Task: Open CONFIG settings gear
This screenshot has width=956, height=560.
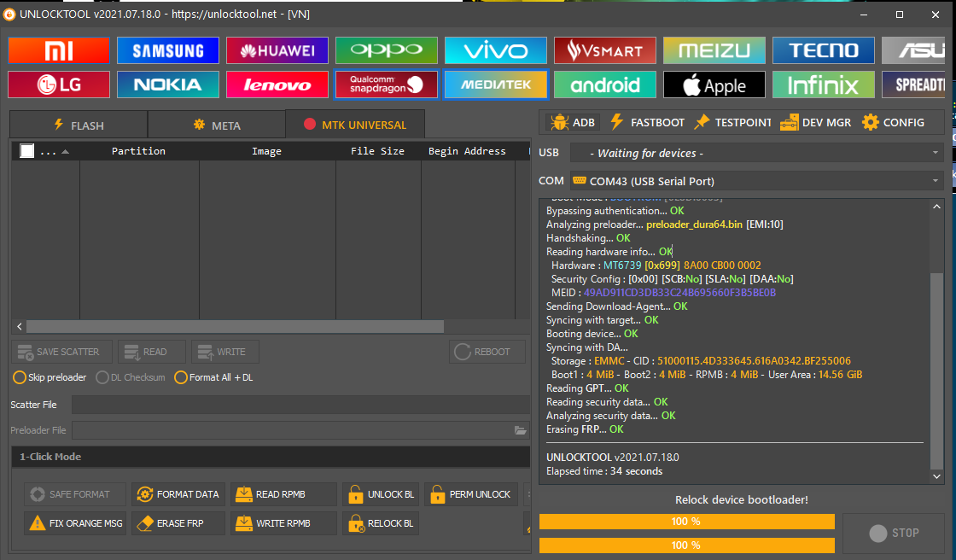Action: coord(893,123)
